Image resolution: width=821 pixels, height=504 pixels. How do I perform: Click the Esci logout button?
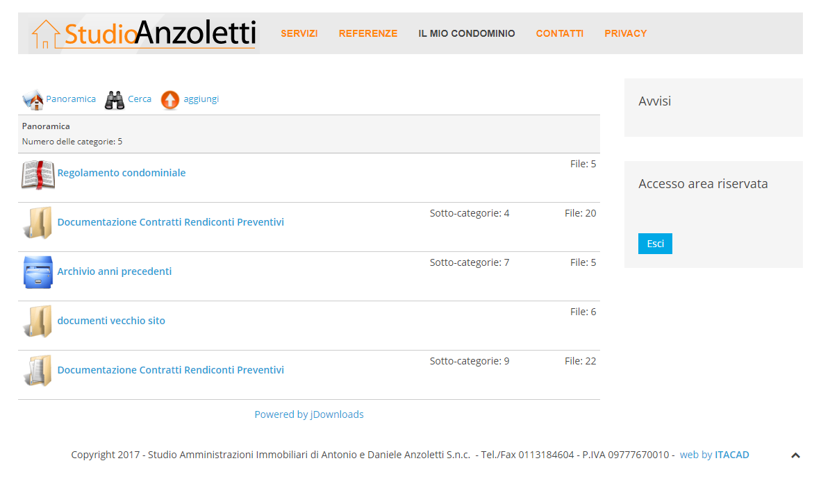point(655,244)
